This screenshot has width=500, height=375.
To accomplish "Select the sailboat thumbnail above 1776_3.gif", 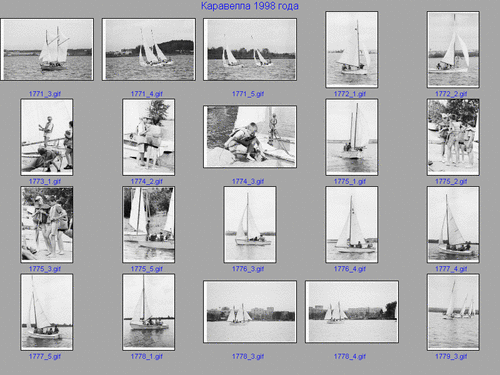I will 250,225.
